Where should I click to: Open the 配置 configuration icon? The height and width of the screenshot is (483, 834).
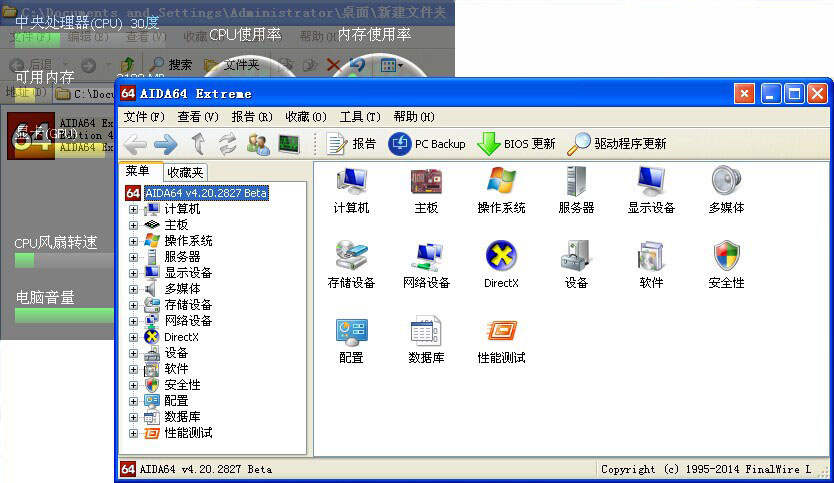point(351,340)
